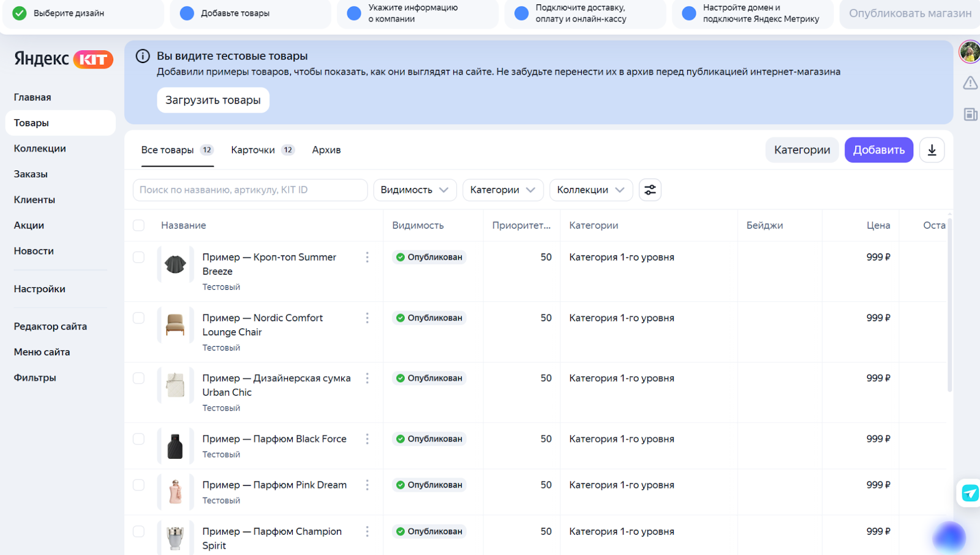Click the Загрузить товары button
The width and height of the screenshot is (980, 555).
tap(213, 100)
